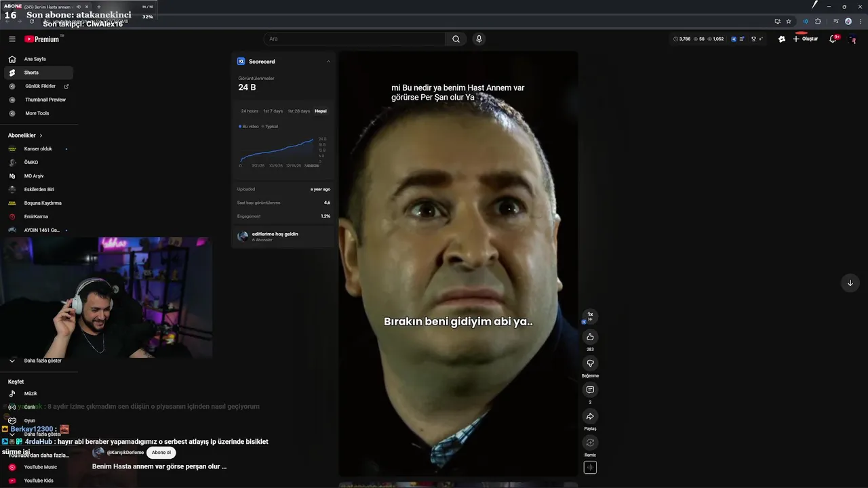Go to next Short with down arrow

click(850, 283)
